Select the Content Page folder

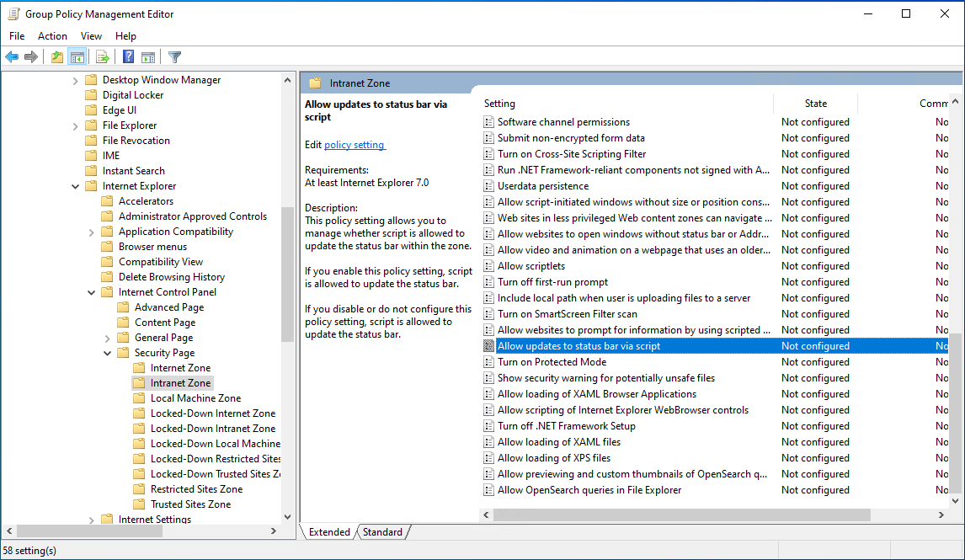[x=165, y=323]
